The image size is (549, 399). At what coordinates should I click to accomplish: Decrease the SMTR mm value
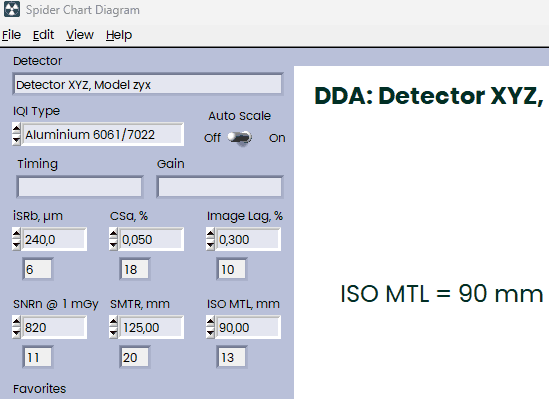pyautogui.click(x=113, y=332)
